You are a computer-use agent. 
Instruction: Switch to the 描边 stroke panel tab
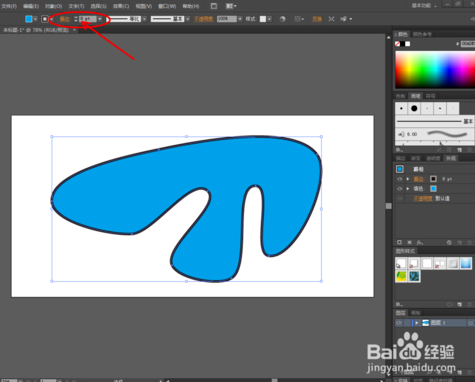pyautogui.click(x=400, y=158)
